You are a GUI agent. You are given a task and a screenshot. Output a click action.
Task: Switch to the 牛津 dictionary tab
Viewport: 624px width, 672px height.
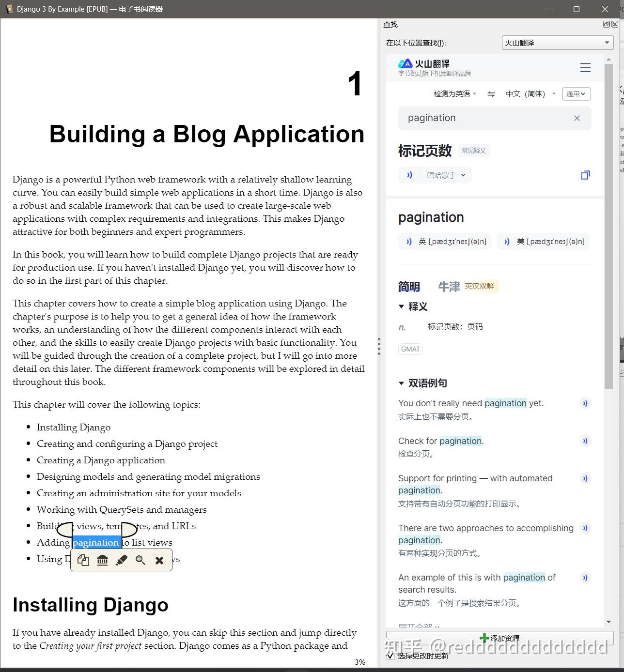click(x=449, y=287)
